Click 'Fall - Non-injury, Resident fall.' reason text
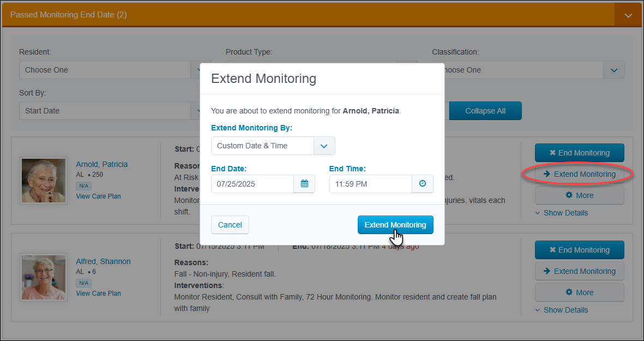This screenshot has height=341, width=644. (225, 274)
